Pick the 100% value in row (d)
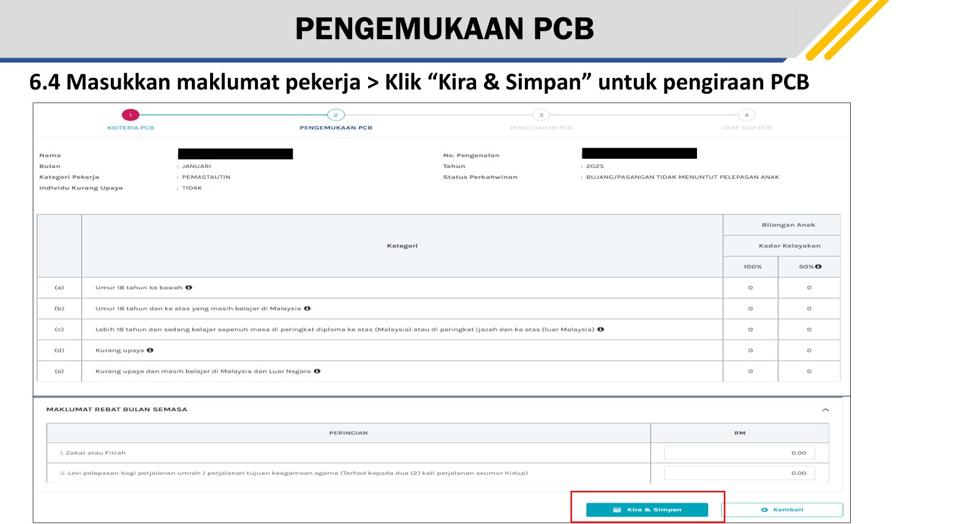 coord(750,350)
